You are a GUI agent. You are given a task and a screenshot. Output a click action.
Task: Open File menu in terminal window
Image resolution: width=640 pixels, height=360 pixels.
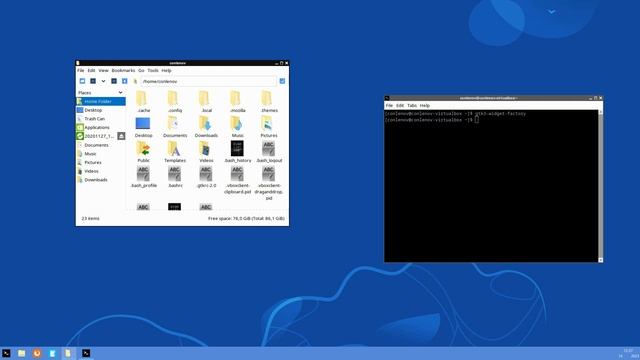pyautogui.click(x=389, y=105)
